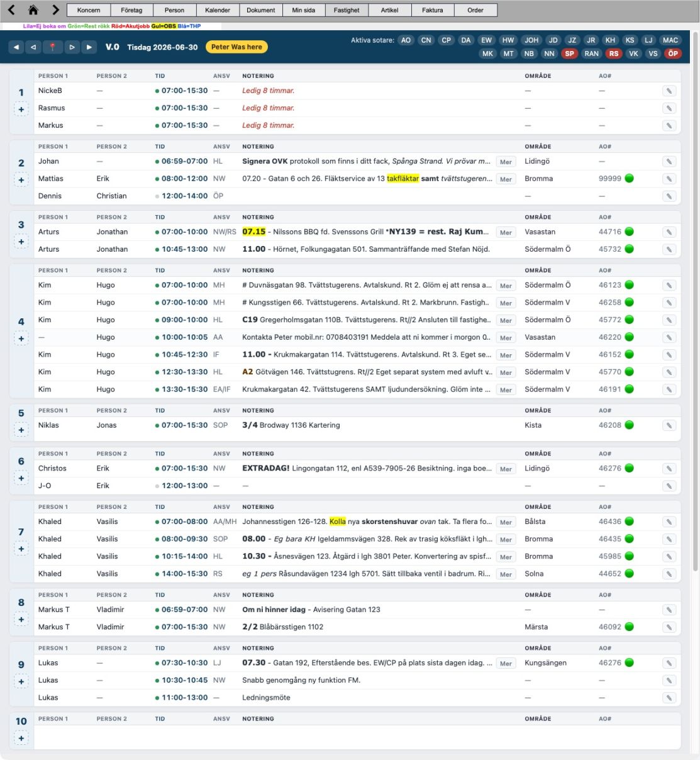
Task: Click green status dot for order 99999
Action: point(629,179)
